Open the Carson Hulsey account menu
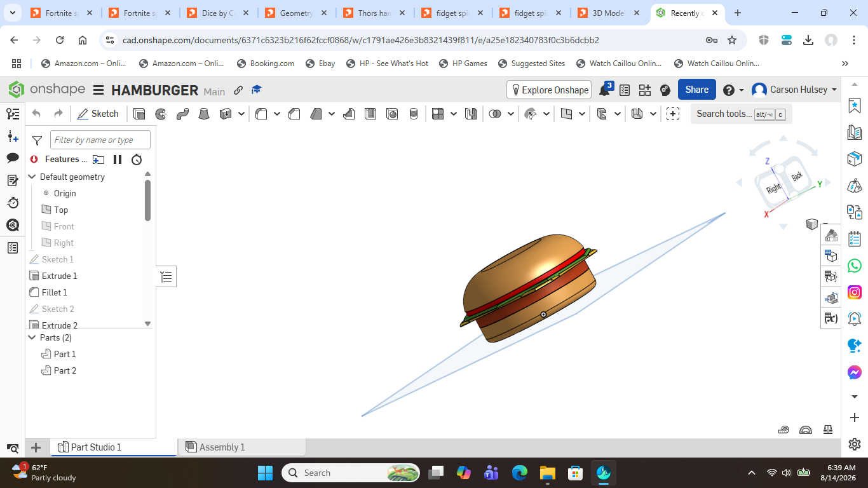Image resolution: width=868 pixels, height=488 pixels. tap(794, 90)
